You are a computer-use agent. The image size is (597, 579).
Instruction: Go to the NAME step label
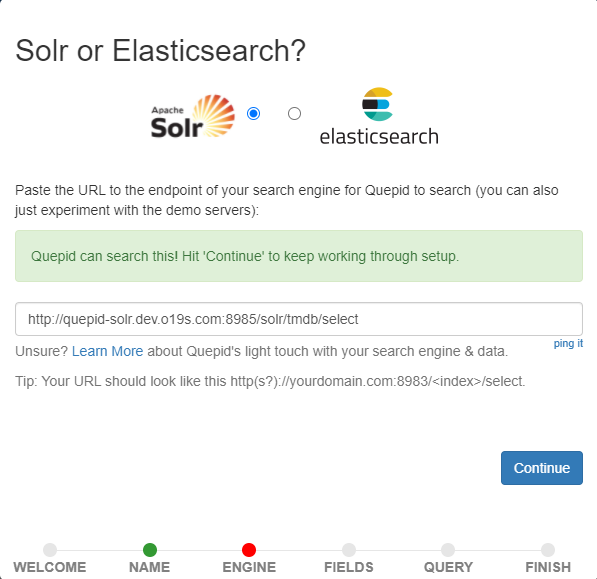click(150, 567)
